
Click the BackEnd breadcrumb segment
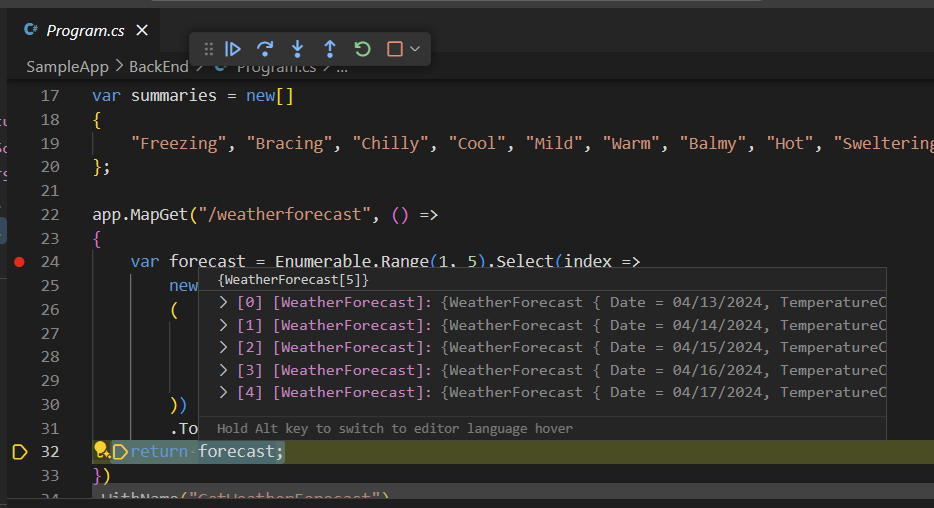tap(159, 67)
